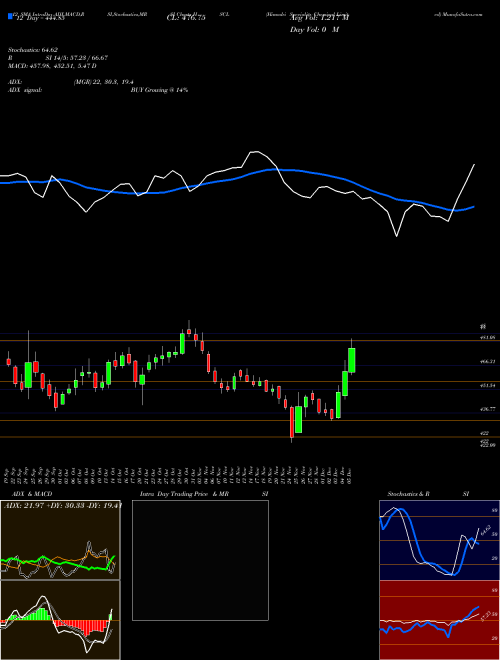
Task: Click the 'Stochastics: 64.62' reading
Action: point(33,50)
